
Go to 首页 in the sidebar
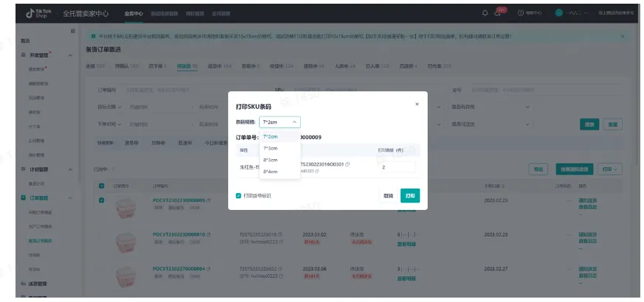25,41
